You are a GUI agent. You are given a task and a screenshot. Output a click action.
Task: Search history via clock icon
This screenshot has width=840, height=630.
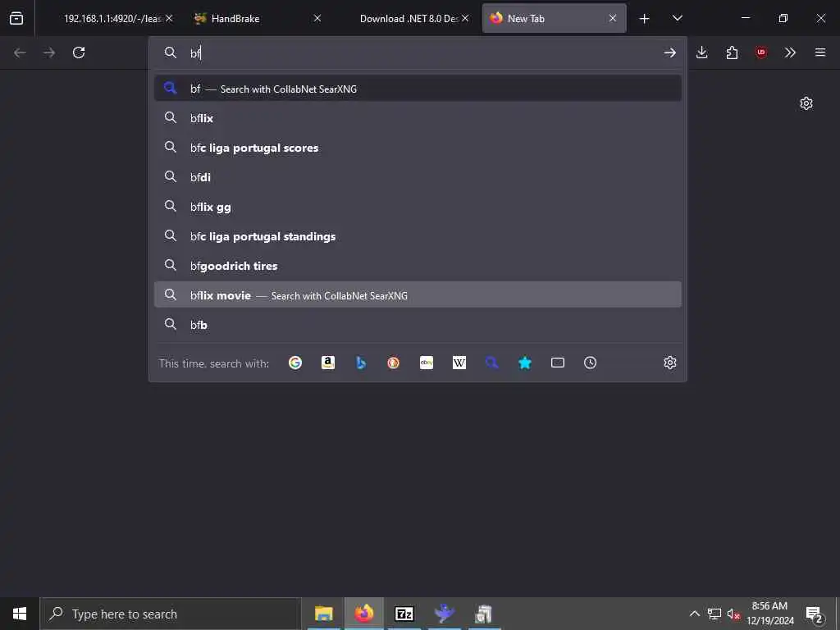pyautogui.click(x=591, y=363)
